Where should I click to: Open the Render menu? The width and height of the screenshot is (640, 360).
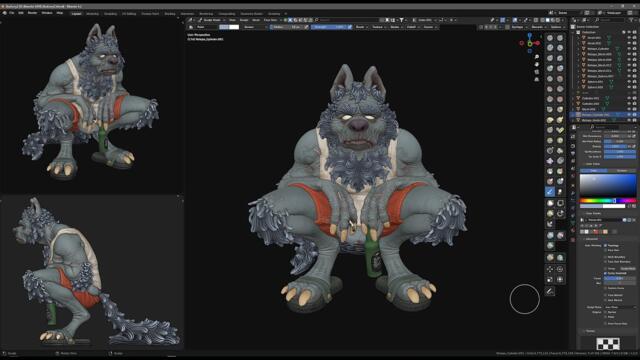click(32, 13)
